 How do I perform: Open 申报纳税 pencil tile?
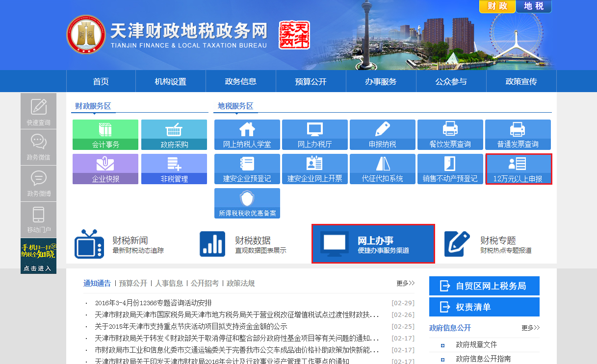tap(383, 135)
